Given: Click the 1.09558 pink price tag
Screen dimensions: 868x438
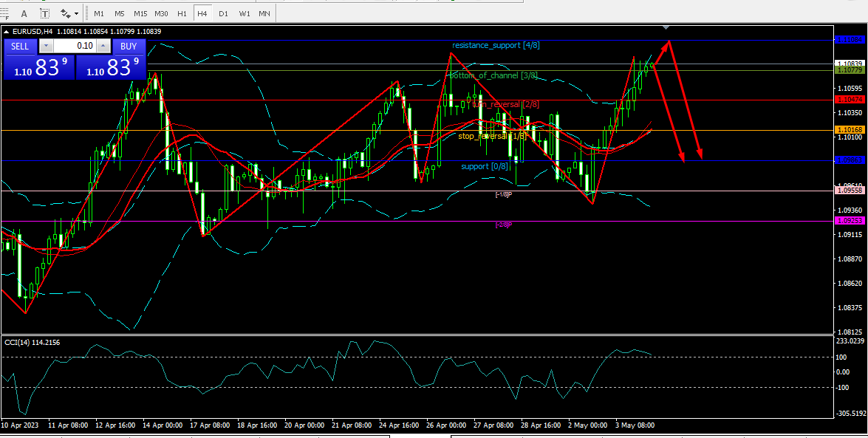Looking at the screenshot, I should (850, 190).
